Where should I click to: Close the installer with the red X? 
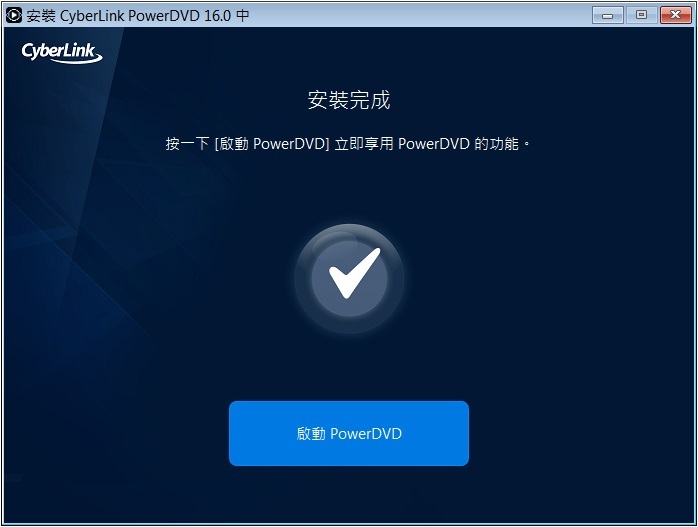[x=675, y=16]
